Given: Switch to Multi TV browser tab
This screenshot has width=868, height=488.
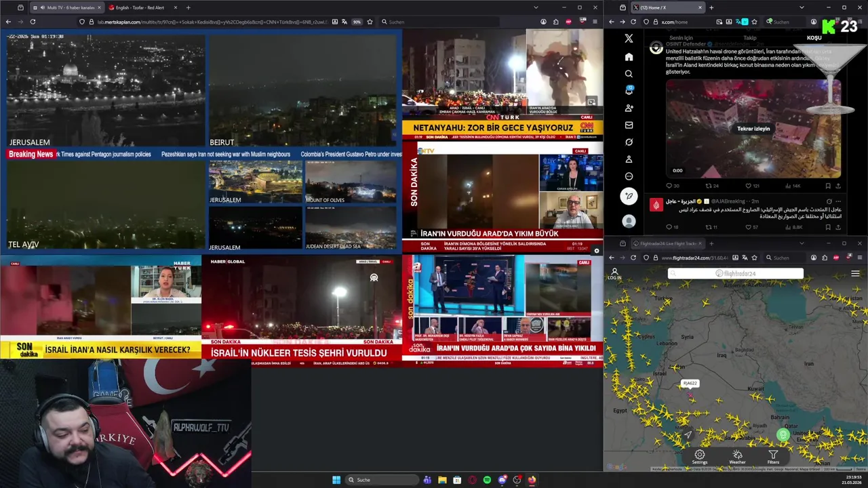Looking at the screenshot, I should point(66,7).
